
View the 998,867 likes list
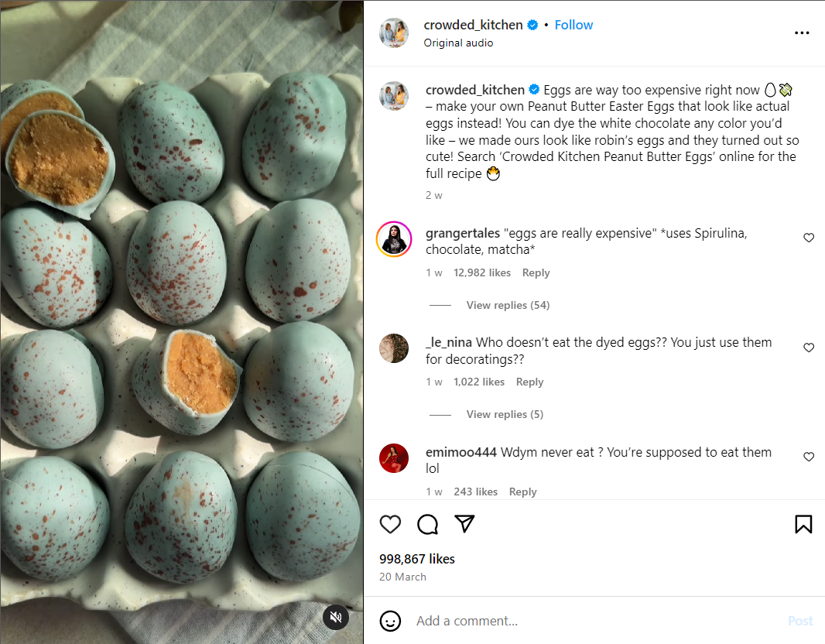417,559
